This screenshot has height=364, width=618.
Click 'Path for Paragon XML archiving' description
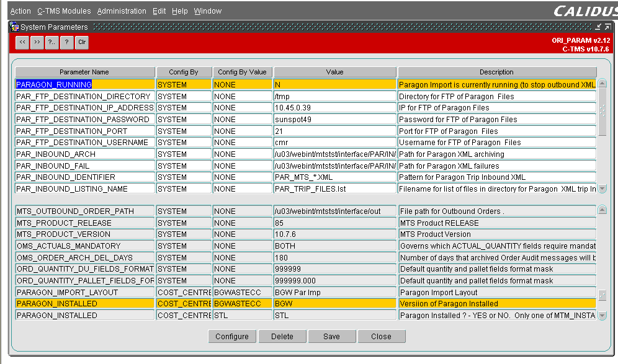(x=497, y=154)
